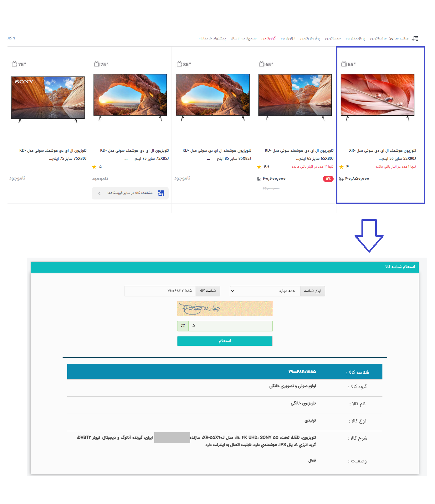
Task: Click the شناسه کالا input field
Action: [160, 291]
